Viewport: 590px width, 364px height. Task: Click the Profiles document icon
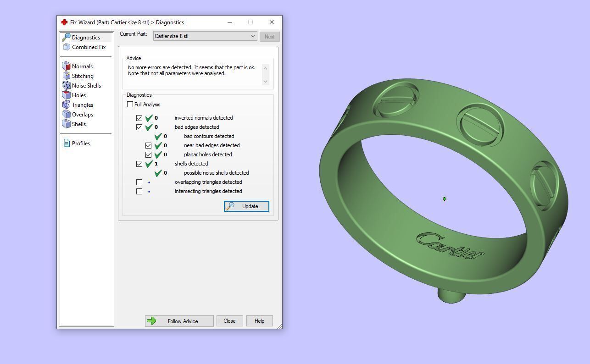pos(67,143)
